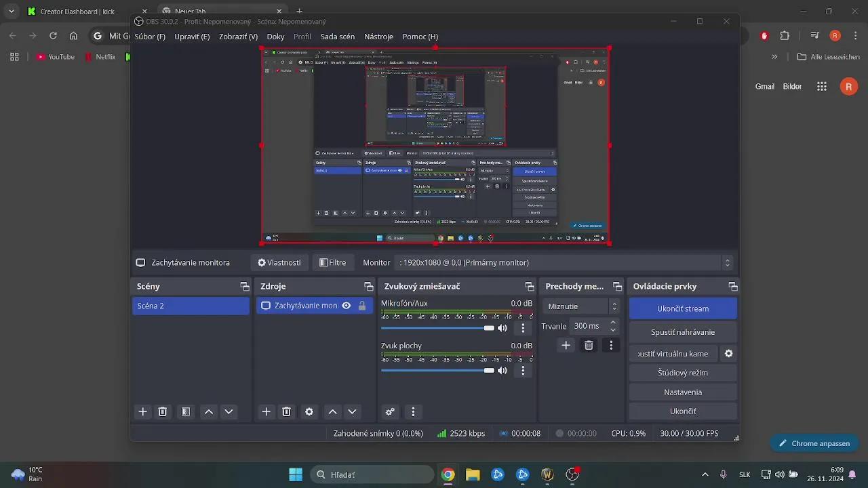Open Mikrofón/Aux three-dot options menu

(x=523, y=328)
